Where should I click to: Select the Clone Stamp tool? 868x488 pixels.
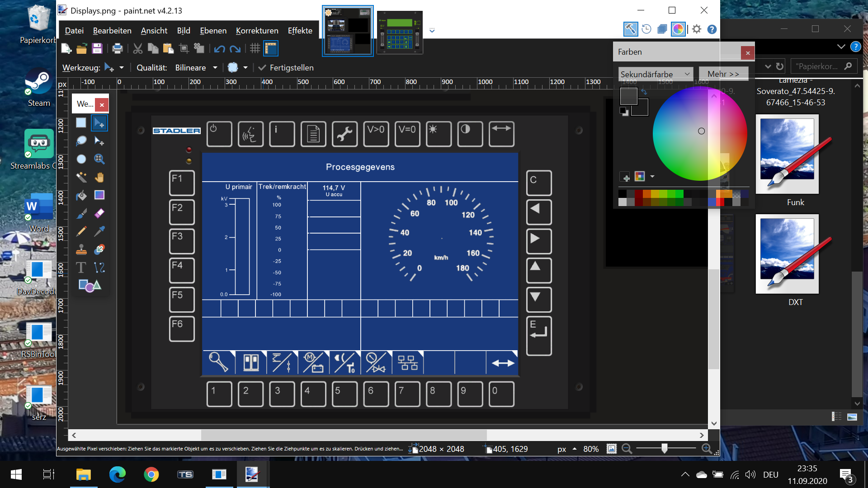[x=81, y=249]
